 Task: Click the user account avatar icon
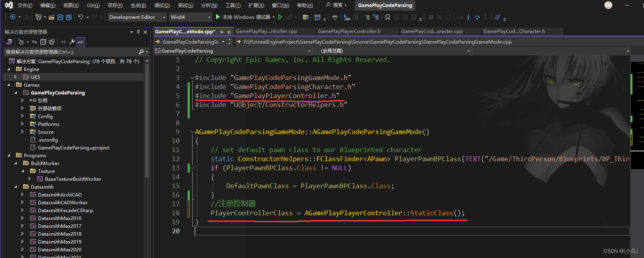pos(608,5)
